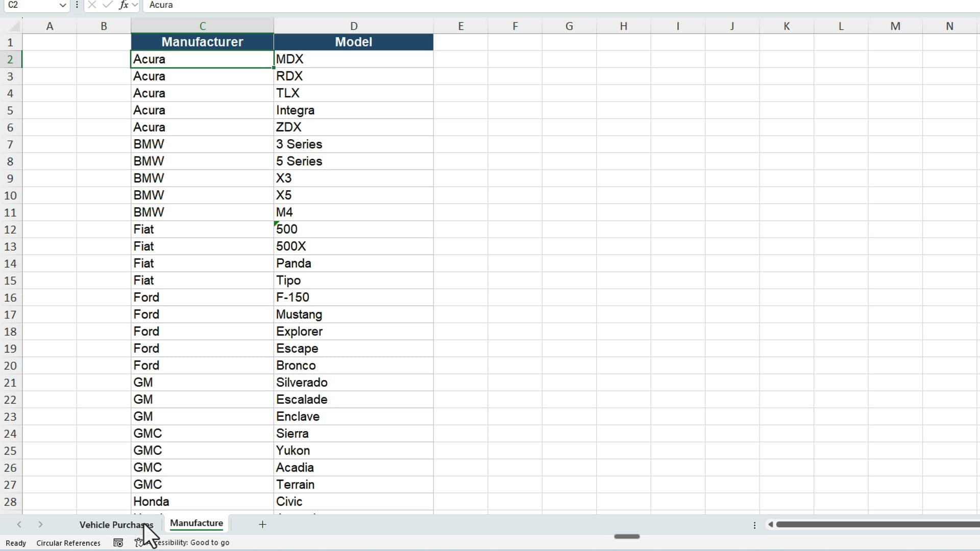The image size is (980, 551).
Task: Select column E header
Action: coord(461,26)
